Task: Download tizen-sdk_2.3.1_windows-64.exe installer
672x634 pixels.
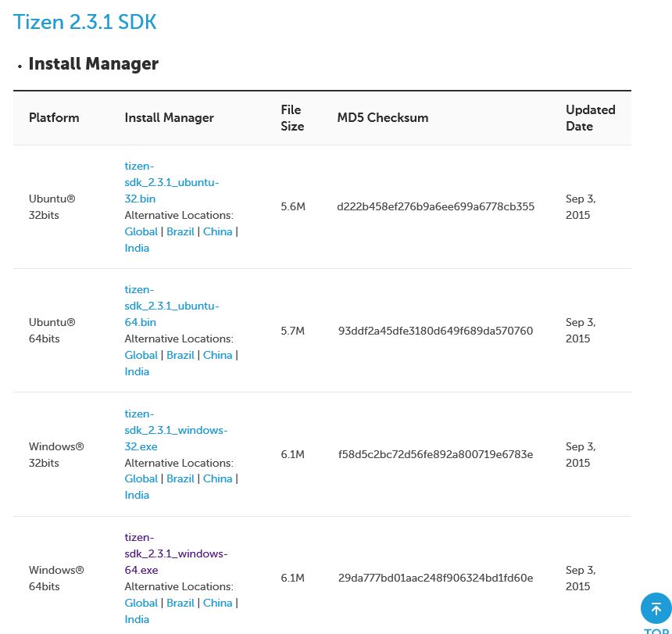Action: [x=176, y=553]
